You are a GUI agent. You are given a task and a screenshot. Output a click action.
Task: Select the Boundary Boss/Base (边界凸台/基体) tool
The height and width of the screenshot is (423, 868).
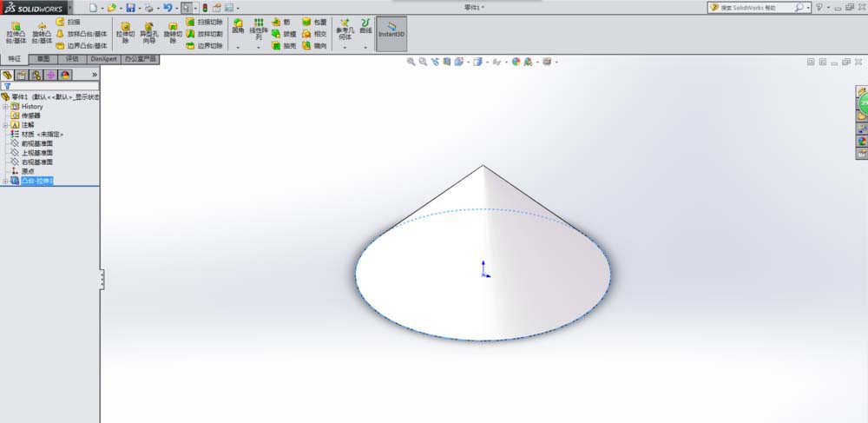pos(82,46)
